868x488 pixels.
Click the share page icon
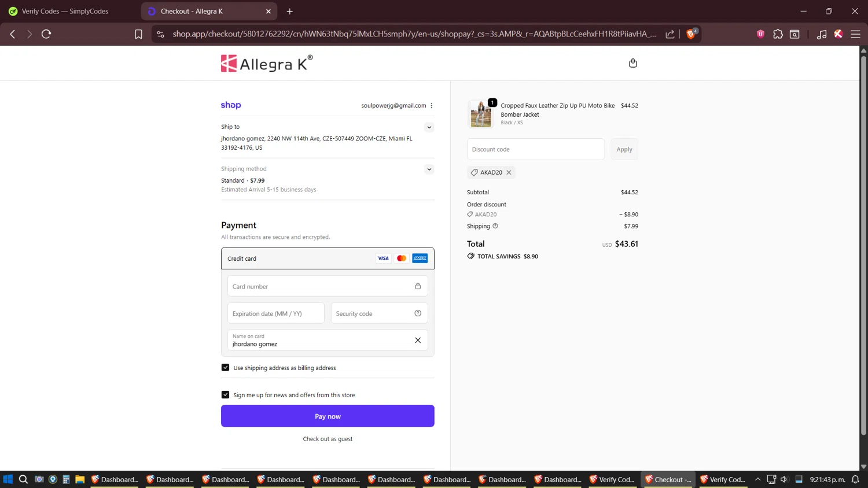670,34
